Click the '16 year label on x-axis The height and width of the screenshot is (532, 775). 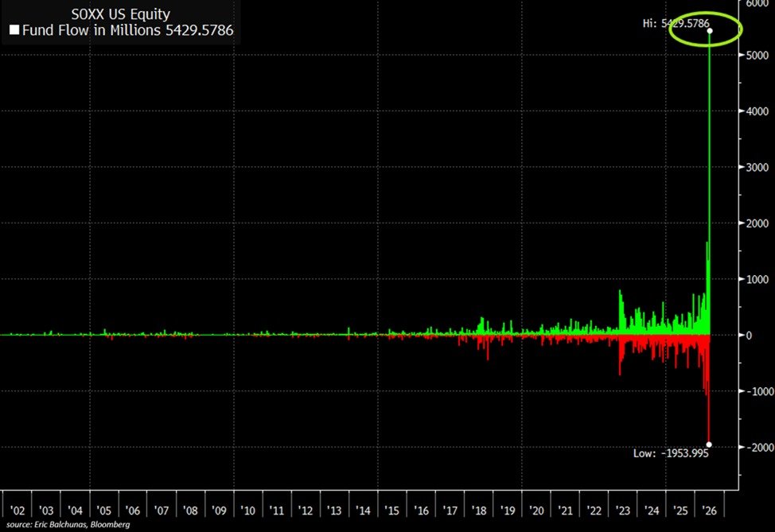click(x=421, y=511)
